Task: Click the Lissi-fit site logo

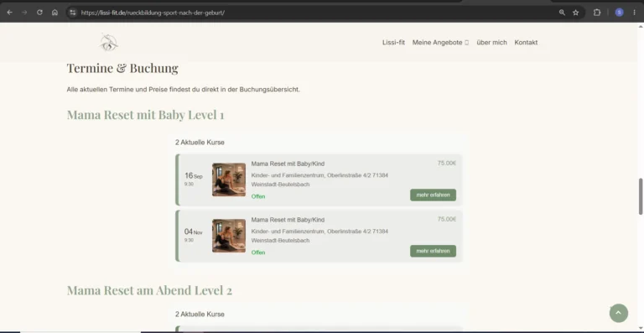Action: pos(109,42)
